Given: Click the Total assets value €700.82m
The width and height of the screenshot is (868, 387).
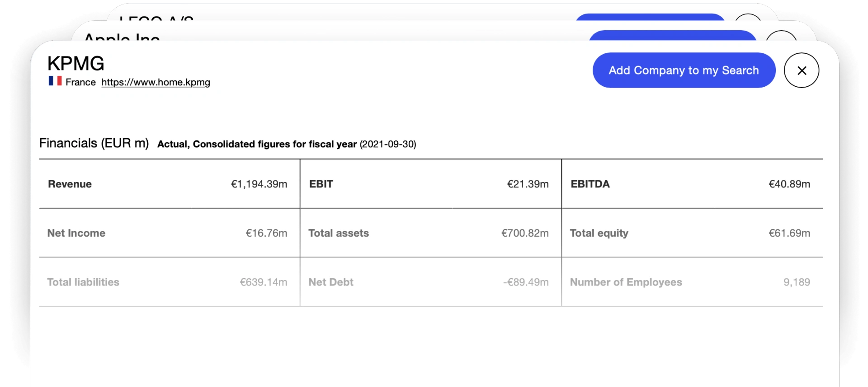Looking at the screenshot, I should pos(525,233).
